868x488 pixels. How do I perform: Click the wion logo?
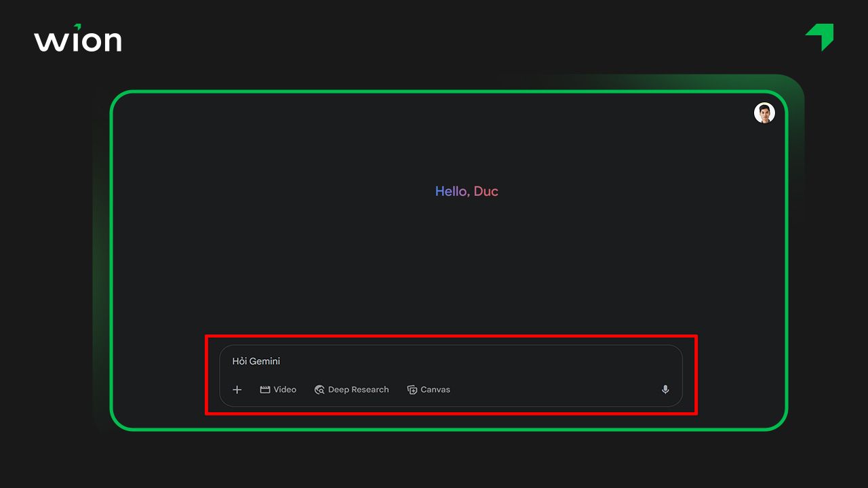pos(78,39)
